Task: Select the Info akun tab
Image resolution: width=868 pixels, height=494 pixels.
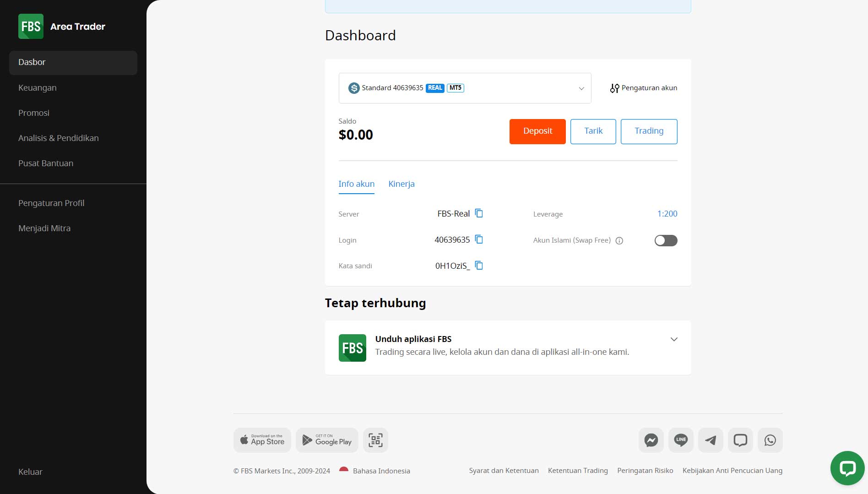Action: point(356,184)
